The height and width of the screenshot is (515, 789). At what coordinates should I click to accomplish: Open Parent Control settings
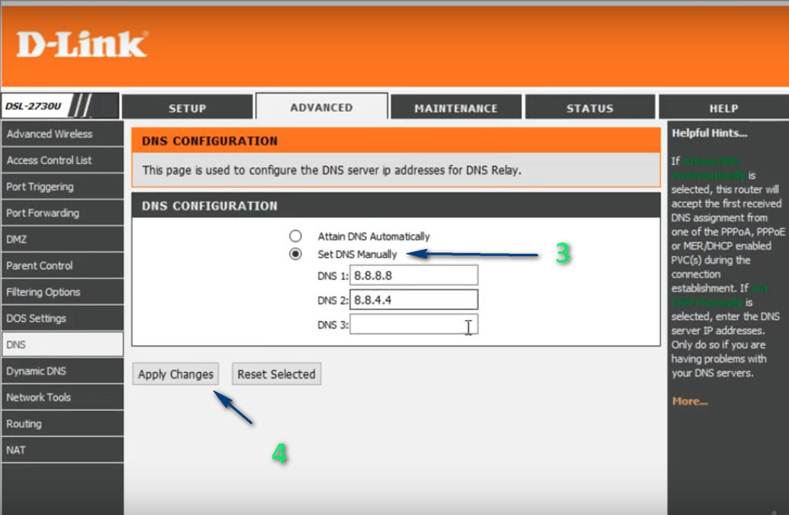62,265
